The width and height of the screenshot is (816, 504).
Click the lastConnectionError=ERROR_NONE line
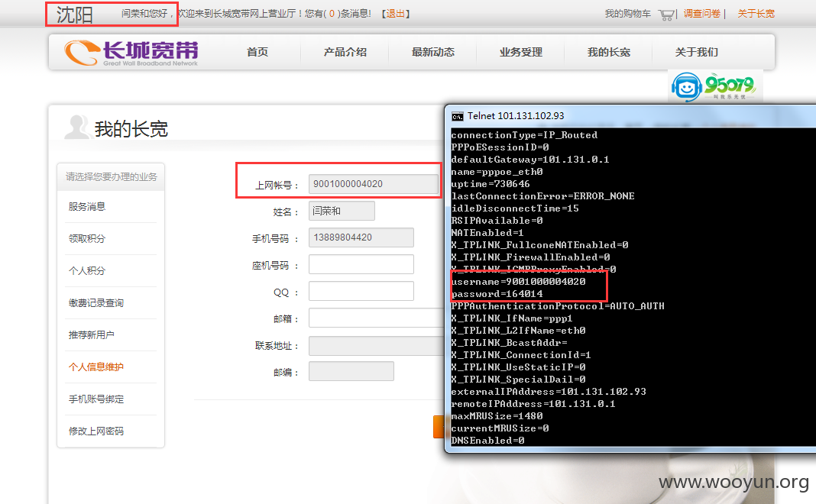[x=542, y=196]
